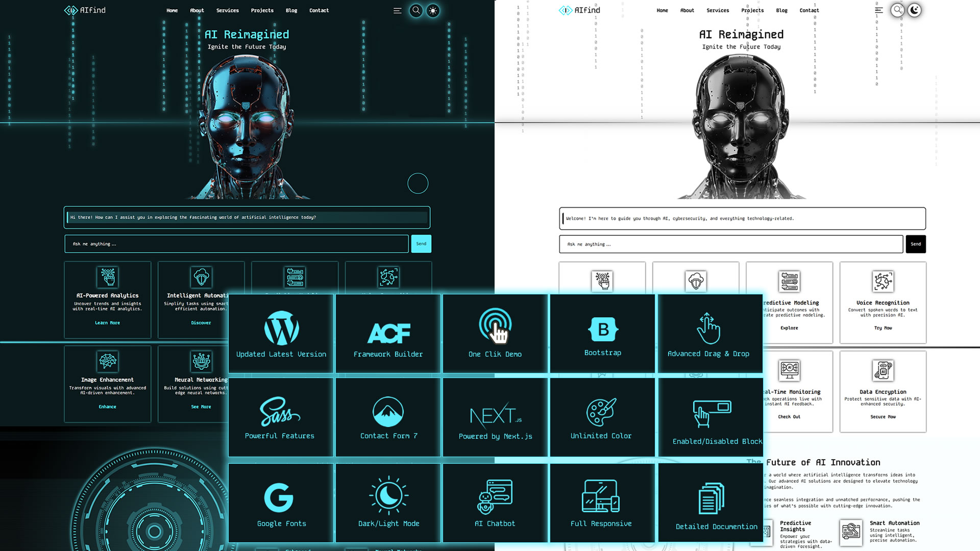Select Home in dark theme navigation
Screen dimensions: 980x551
coord(172,10)
